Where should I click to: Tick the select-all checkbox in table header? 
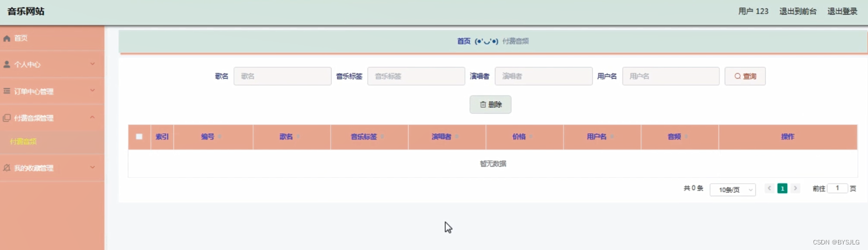(x=139, y=137)
